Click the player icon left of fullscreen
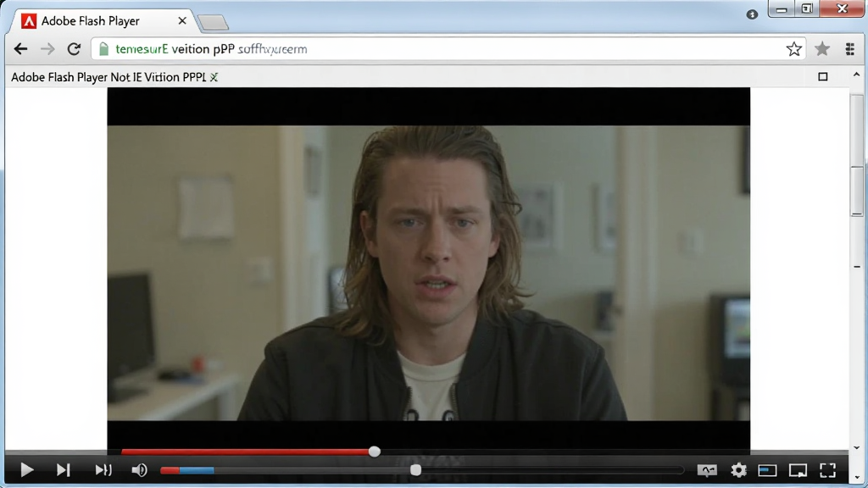Image resolution: width=868 pixels, height=488 pixels. click(798, 470)
